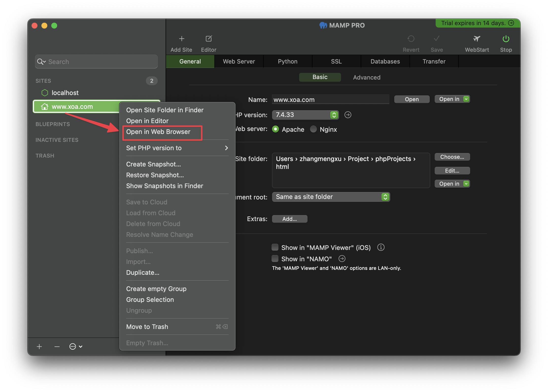Launch WebStart airplane icon
This screenshot has height=392, width=548.
477,39
